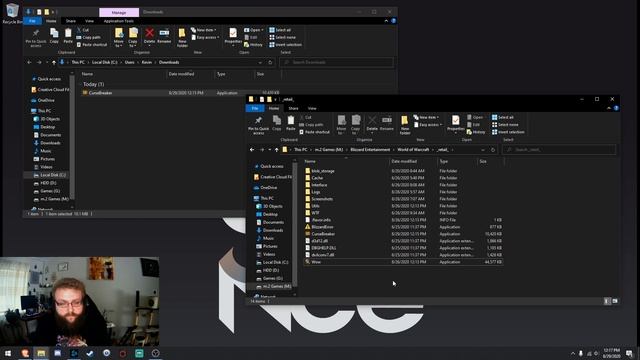Image resolution: width=640 pixels, height=360 pixels.
Task: Click Copy path in the _retail_ window ribbon
Action: pyautogui.click(x=311, y=125)
